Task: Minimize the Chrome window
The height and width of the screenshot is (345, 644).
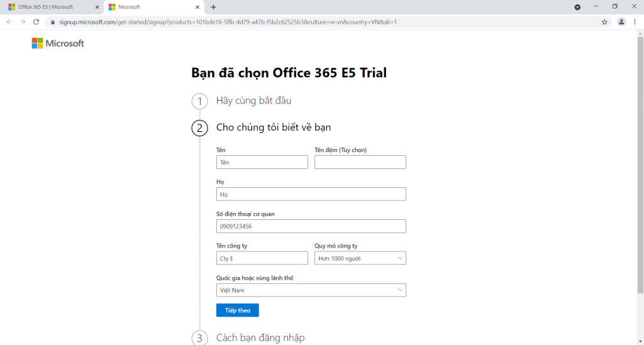Action: coord(596,6)
